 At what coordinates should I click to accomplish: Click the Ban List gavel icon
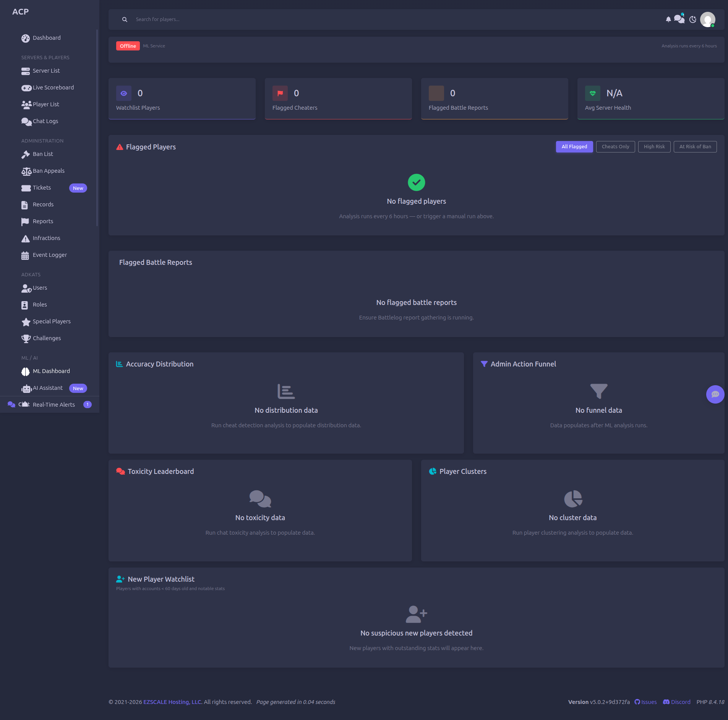pos(26,154)
